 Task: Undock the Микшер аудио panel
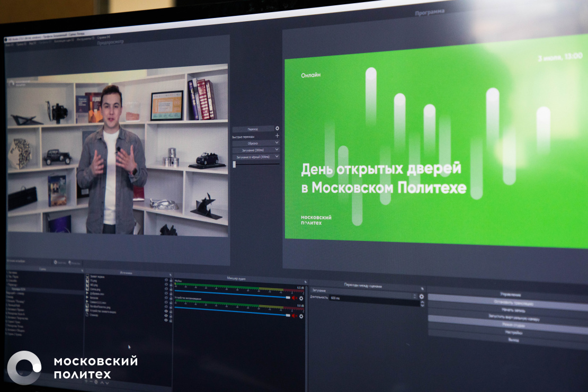tap(305, 282)
